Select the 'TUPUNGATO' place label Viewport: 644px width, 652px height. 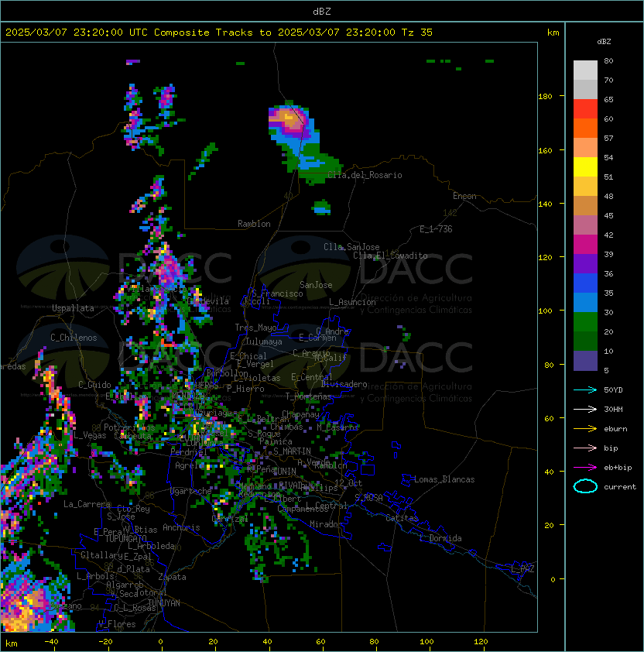(x=125, y=538)
